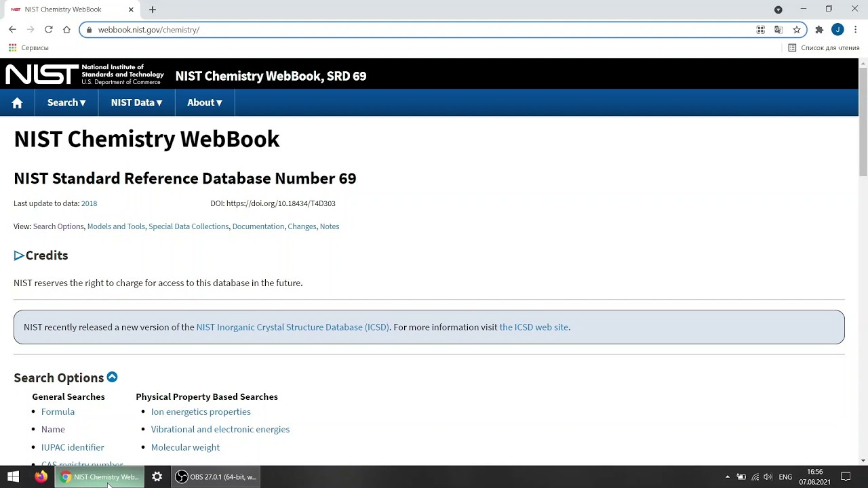
Task: Open the Changes link
Action: pos(302,226)
